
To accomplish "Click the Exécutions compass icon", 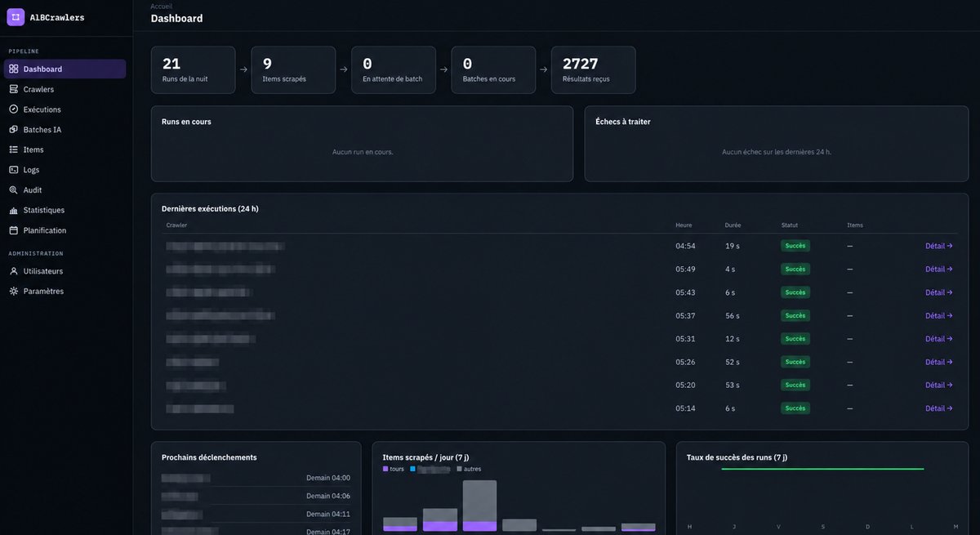I will [14, 109].
